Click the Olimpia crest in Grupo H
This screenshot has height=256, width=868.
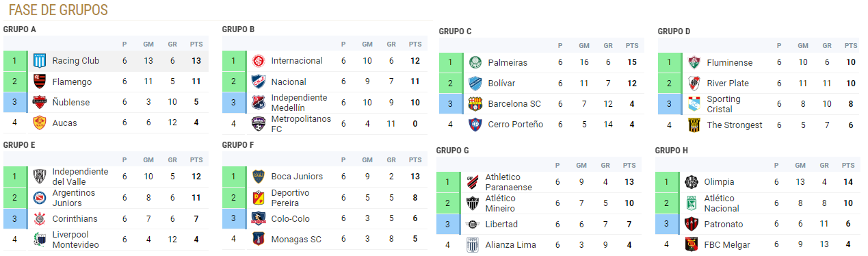point(692,182)
